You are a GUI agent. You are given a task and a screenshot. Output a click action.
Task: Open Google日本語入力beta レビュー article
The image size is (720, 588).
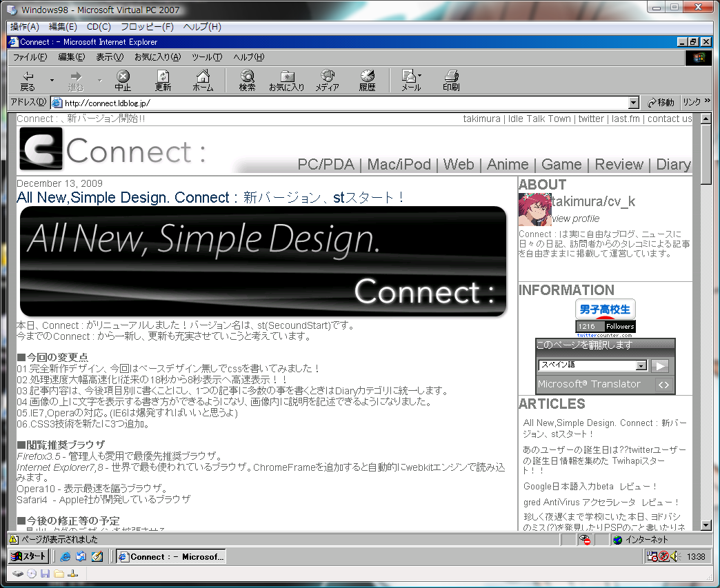click(590, 486)
